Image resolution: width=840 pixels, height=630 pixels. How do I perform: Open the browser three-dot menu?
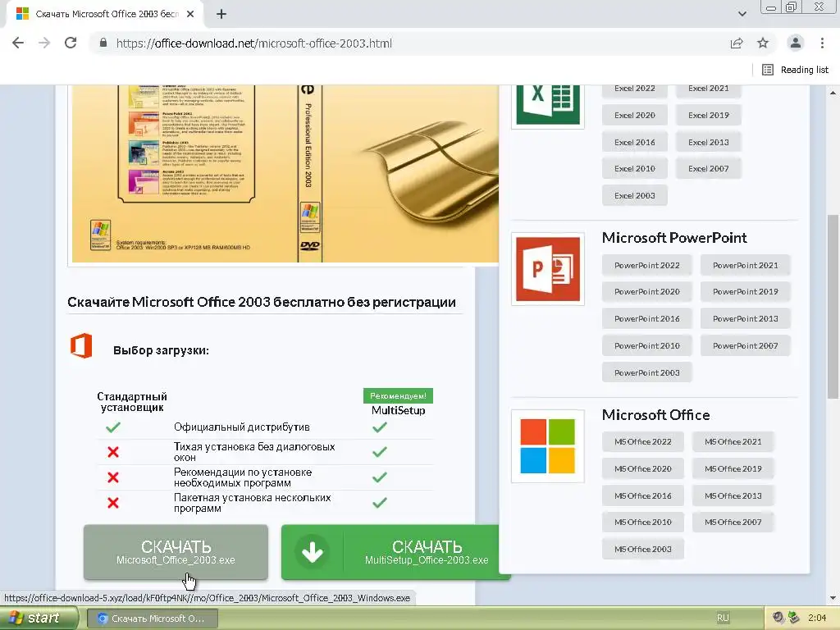822,43
